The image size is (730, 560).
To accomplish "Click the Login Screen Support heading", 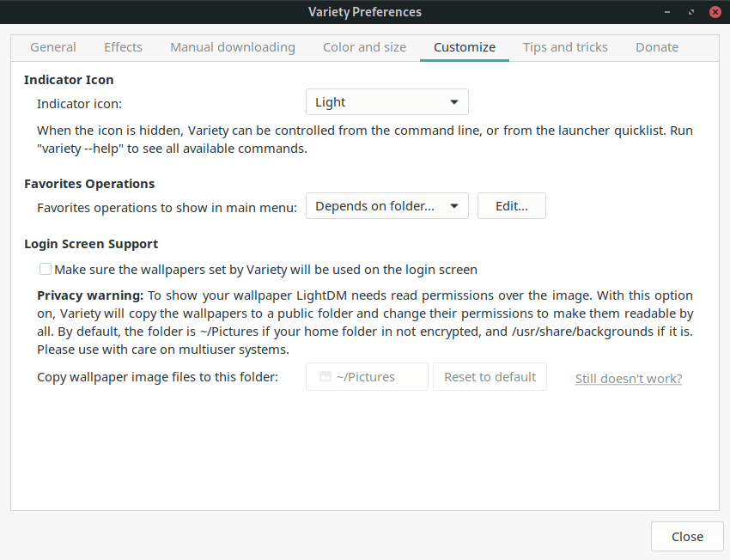I will pyautogui.click(x=91, y=244).
